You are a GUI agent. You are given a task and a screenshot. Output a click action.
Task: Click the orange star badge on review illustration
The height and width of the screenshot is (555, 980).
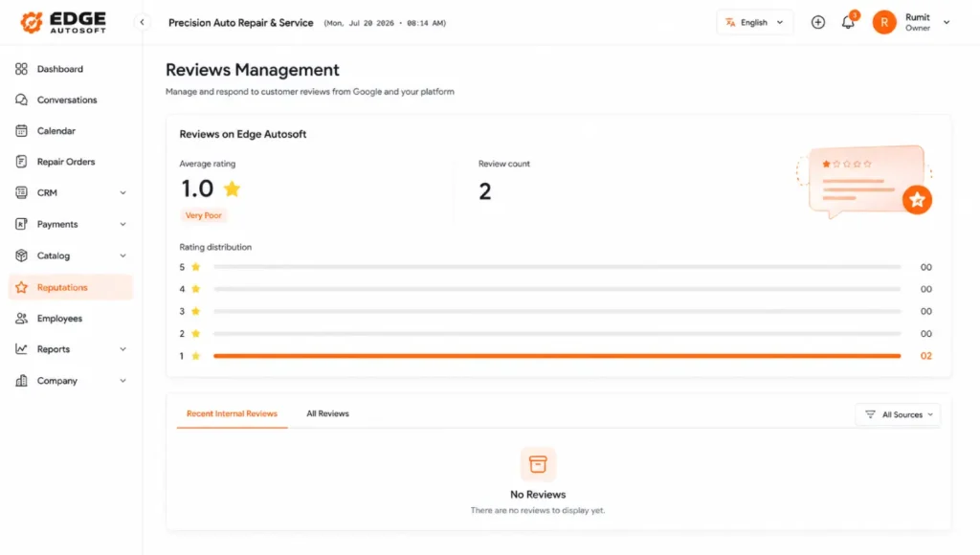click(x=917, y=200)
